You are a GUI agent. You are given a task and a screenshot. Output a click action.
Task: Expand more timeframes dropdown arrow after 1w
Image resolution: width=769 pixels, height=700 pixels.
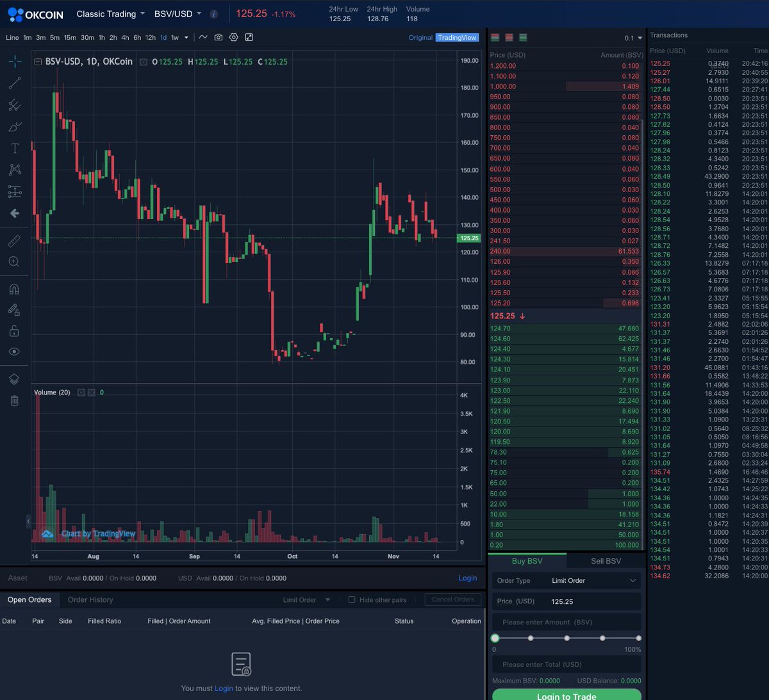[x=186, y=38]
